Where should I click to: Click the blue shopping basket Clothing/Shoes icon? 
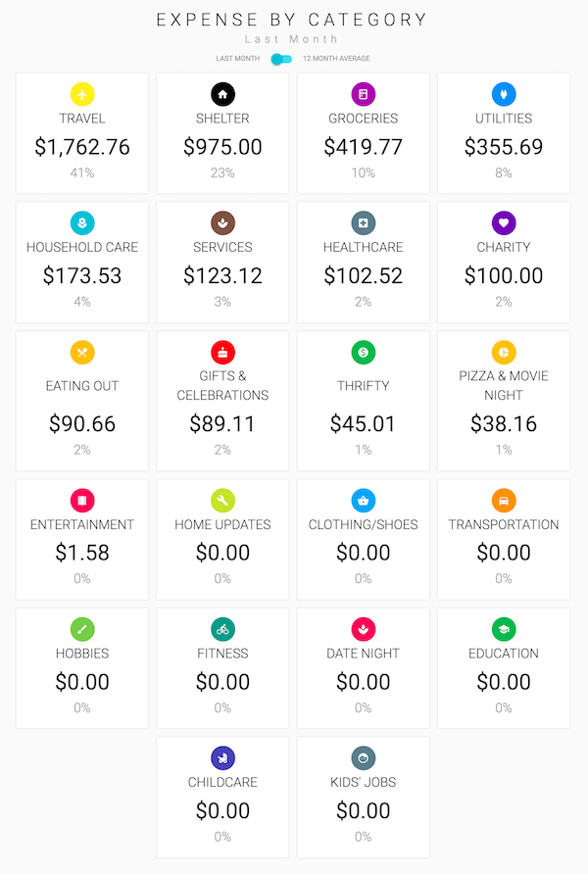[x=364, y=500]
